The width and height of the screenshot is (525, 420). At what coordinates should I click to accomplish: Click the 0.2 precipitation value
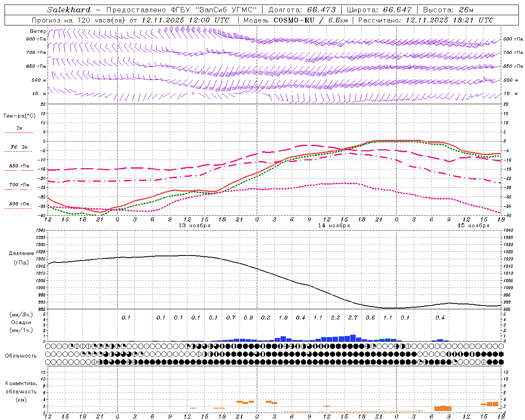pyautogui.click(x=265, y=317)
